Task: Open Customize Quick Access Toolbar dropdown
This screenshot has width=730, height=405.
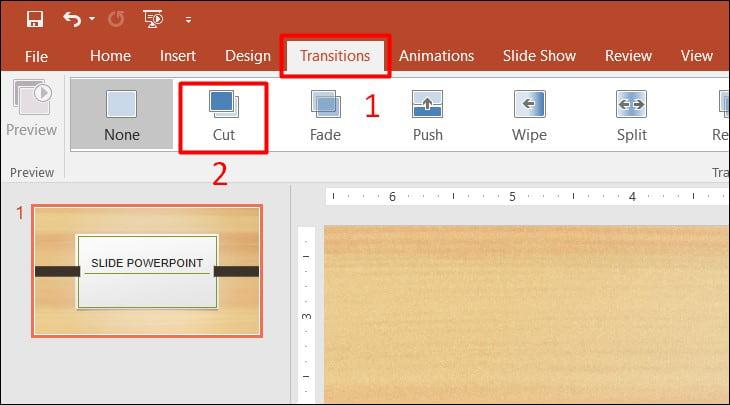Action: point(188,20)
